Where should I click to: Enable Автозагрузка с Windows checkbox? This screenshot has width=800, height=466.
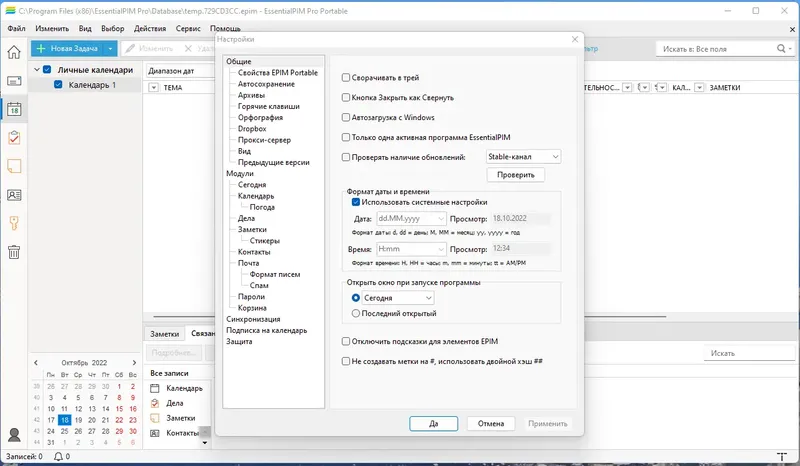346,117
